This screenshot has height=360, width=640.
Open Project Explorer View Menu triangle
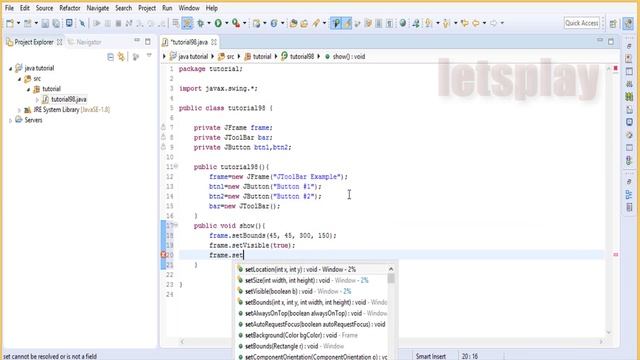(149, 56)
